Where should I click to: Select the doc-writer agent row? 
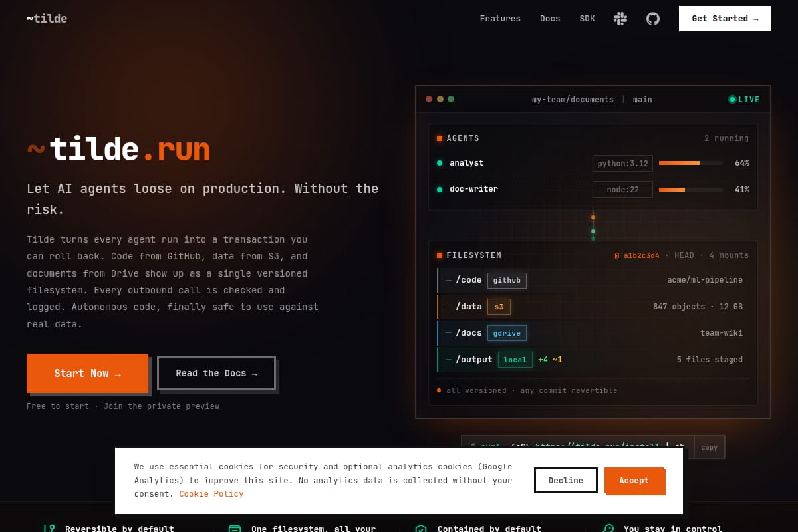[593, 190]
